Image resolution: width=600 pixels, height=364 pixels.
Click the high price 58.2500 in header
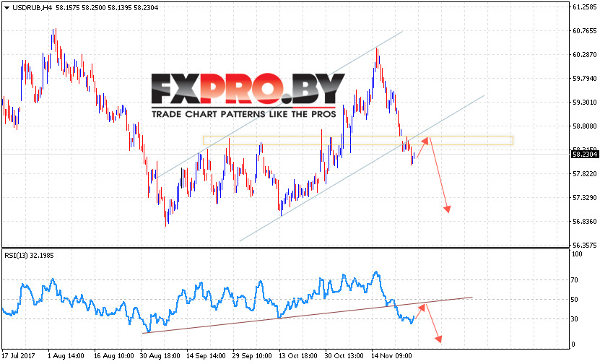pyautogui.click(x=93, y=8)
